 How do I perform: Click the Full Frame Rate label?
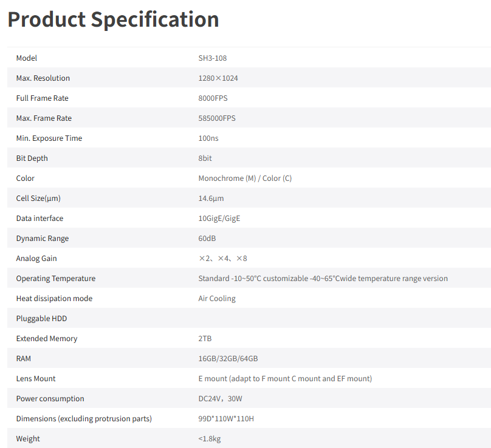[x=43, y=98]
